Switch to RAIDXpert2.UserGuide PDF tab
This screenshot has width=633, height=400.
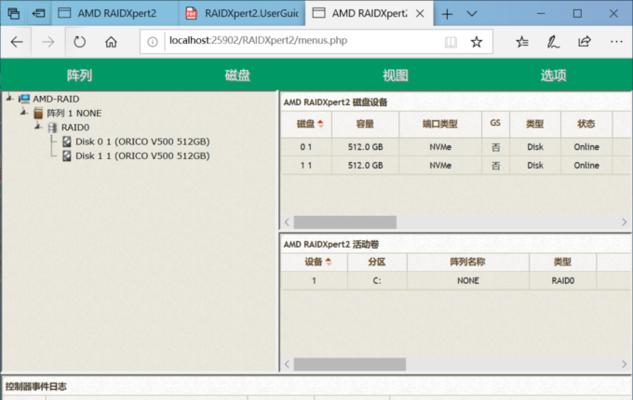241,13
